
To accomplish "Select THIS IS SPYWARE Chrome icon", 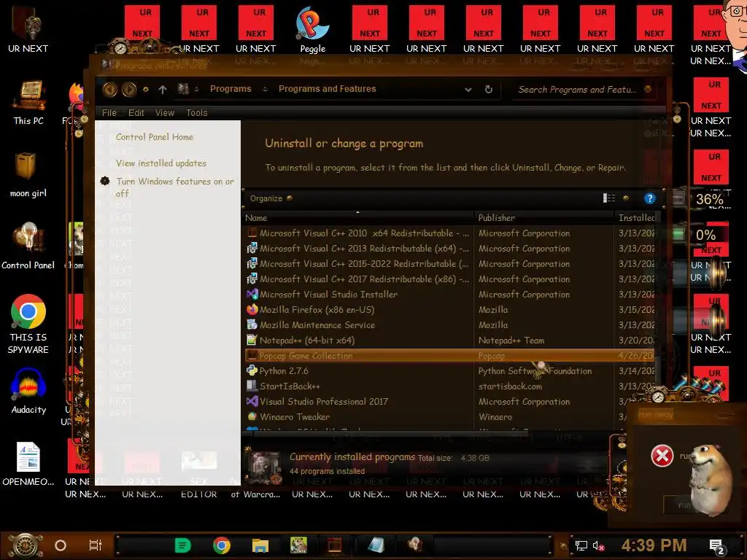I will (28, 324).
